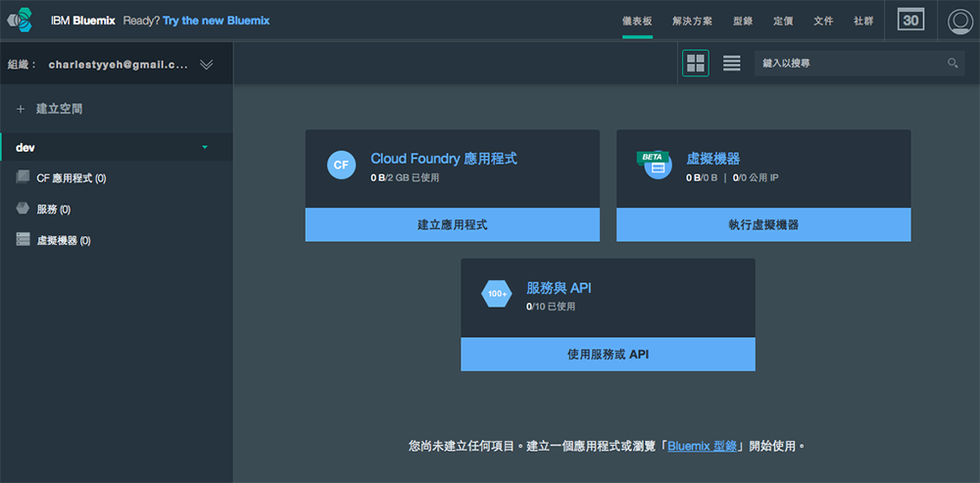Switch to list view
The height and width of the screenshot is (483, 980).
coord(732,63)
